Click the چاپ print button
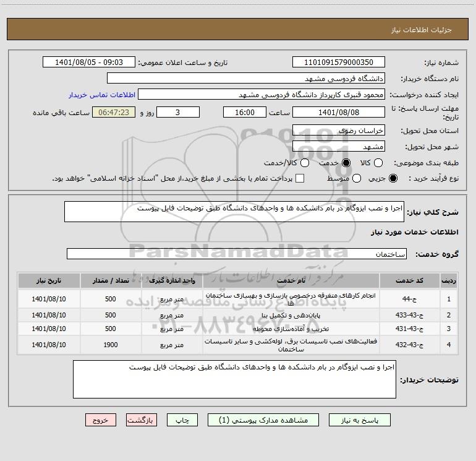476x461 pixels. (182, 420)
